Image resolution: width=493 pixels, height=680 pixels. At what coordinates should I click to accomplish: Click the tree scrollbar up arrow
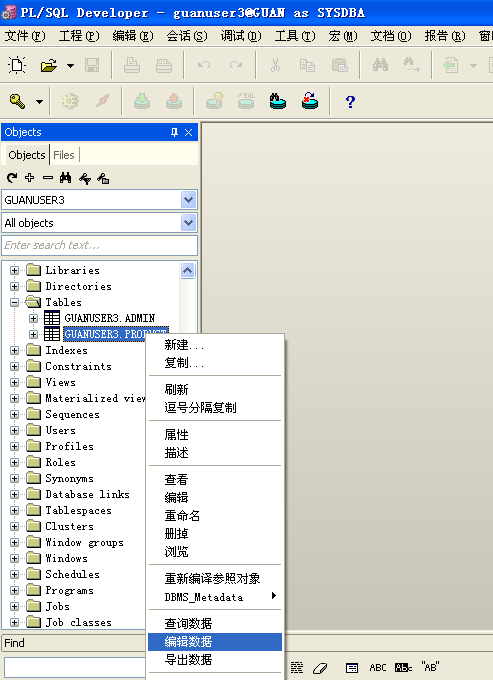187,271
